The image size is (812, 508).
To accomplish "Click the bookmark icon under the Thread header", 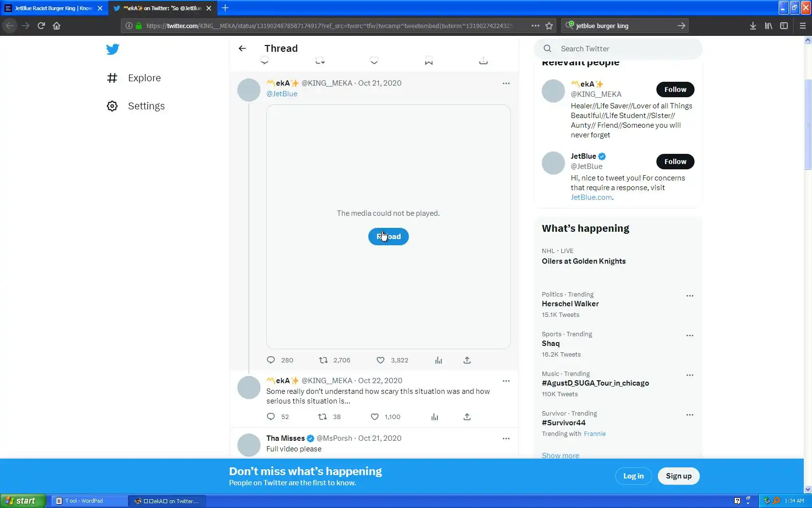I will point(429,61).
